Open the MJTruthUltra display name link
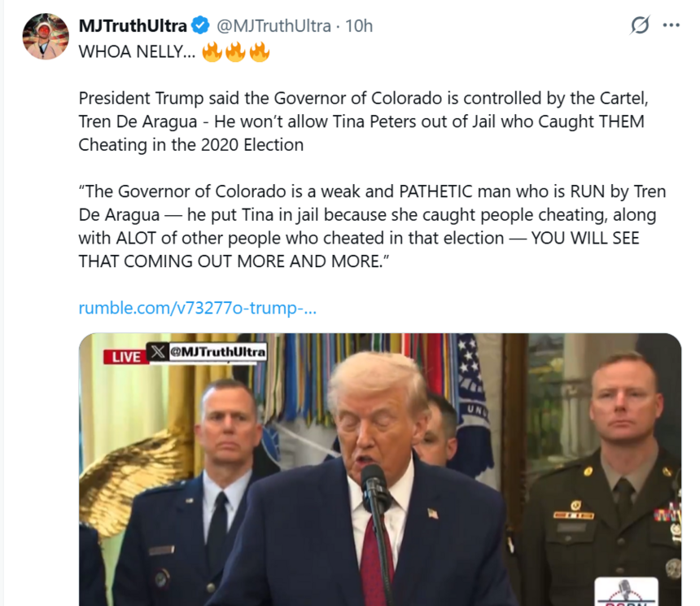Image resolution: width=700 pixels, height=606 pixels. click(133, 26)
